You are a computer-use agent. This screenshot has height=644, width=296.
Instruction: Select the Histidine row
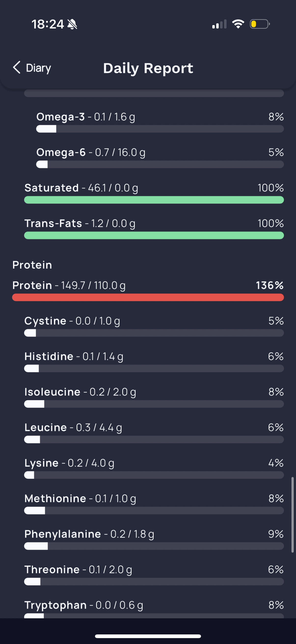(154, 362)
